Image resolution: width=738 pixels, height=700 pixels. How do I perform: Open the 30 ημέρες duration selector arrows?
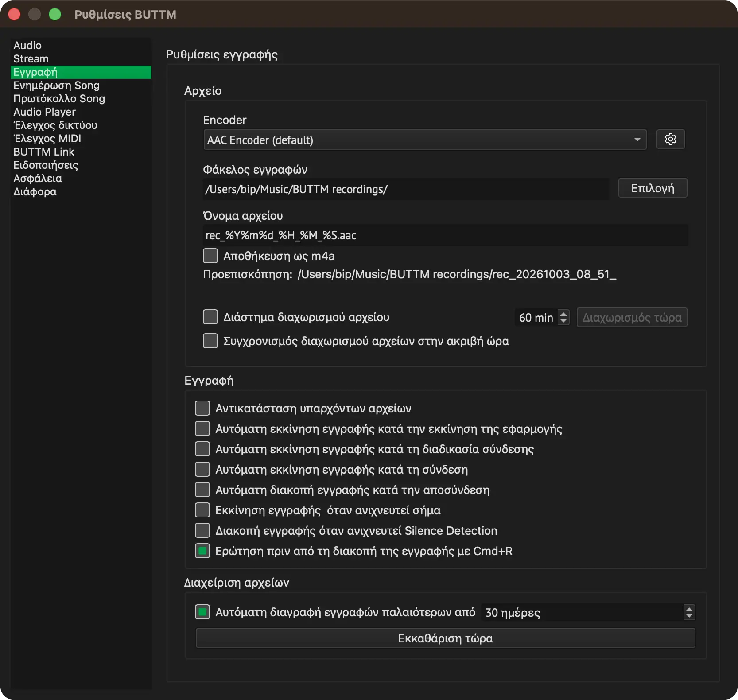pyautogui.click(x=689, y=612)
